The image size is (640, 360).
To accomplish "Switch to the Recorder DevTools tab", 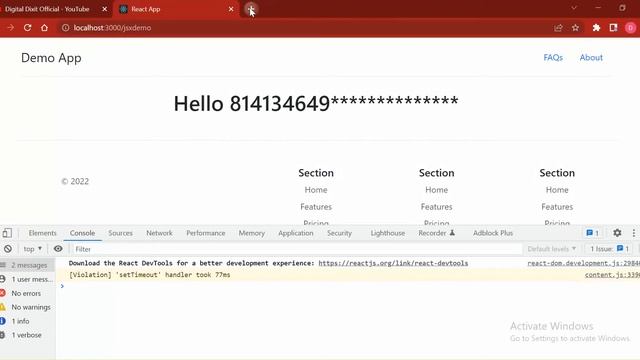I will pyautogui.click(x=436, y=233).
